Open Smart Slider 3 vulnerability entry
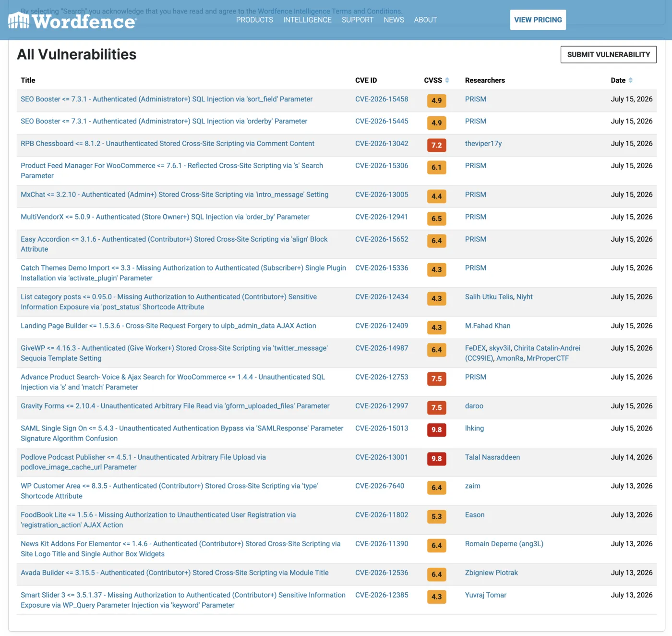672x636 pixels. [x=183, y=600]
